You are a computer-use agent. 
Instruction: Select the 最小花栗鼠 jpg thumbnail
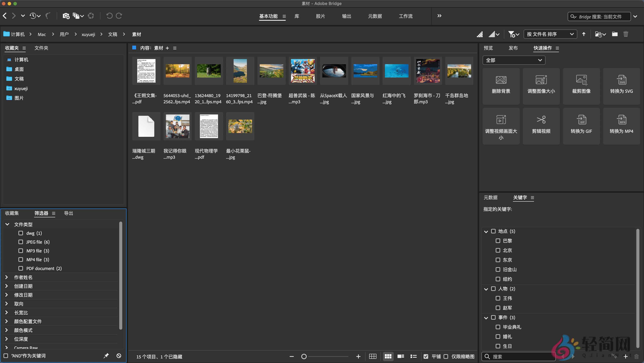(x=240, y=126)
